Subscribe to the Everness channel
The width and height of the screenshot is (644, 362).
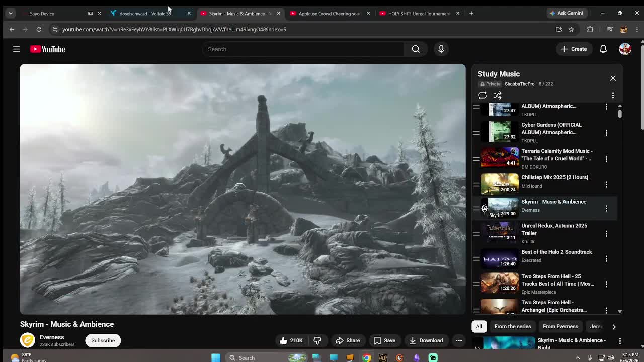point(103,340)
